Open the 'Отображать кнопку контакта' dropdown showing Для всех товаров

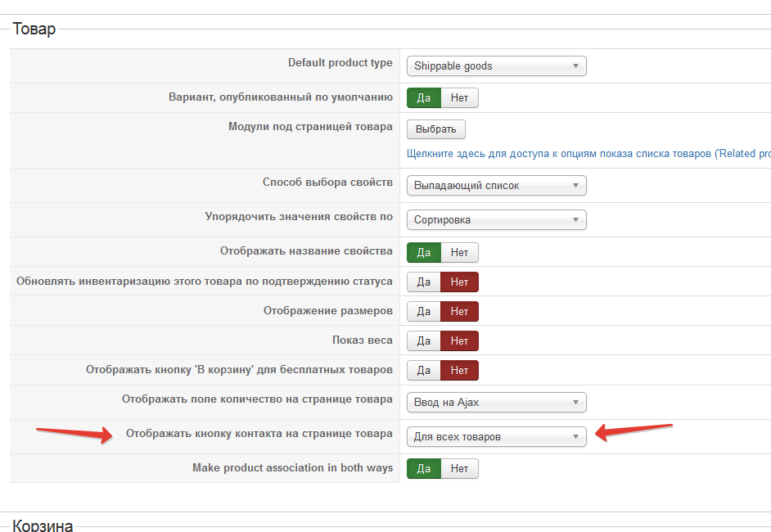pos(497,436)
